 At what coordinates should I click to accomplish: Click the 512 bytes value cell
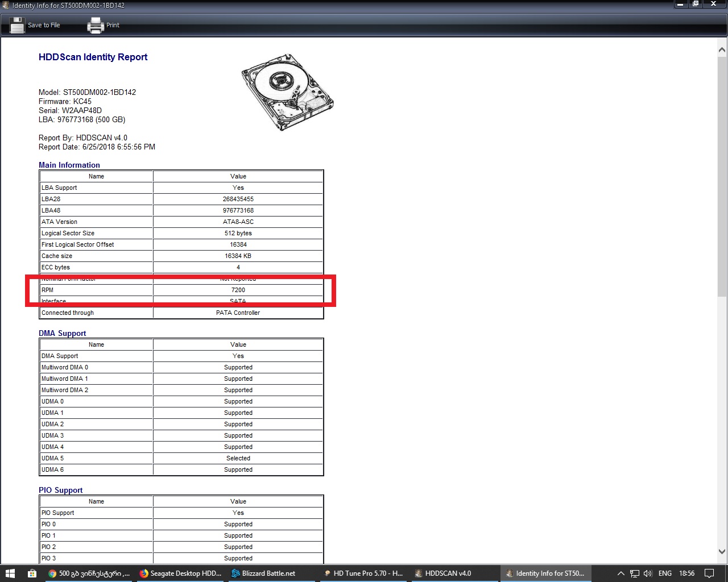(238, 233)
